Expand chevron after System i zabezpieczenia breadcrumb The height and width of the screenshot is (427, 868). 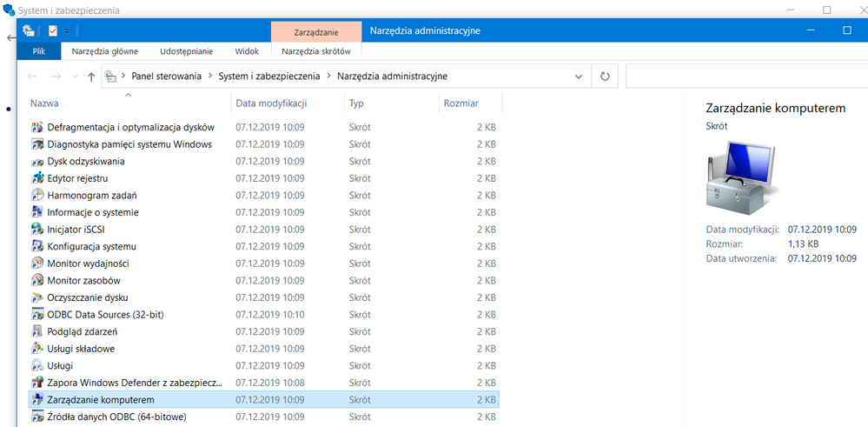point(328,77)
